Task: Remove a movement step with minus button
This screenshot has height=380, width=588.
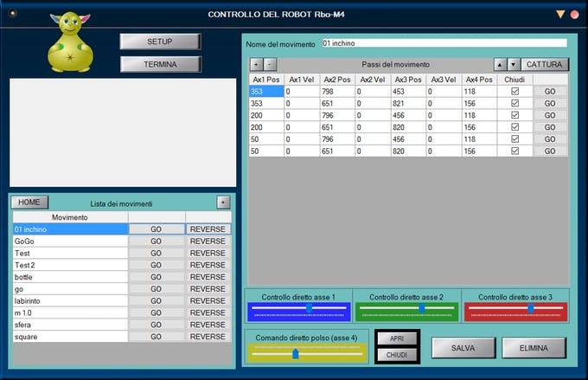Action: [270, 65]
